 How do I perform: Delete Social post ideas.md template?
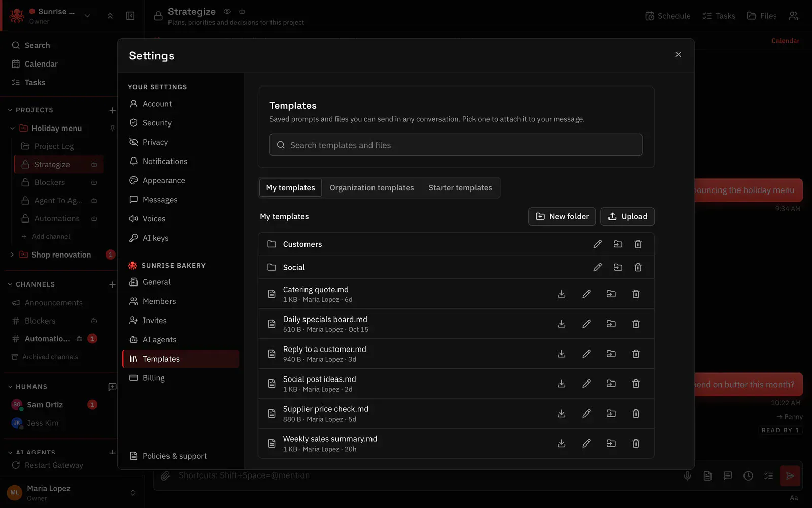point(636,384)
